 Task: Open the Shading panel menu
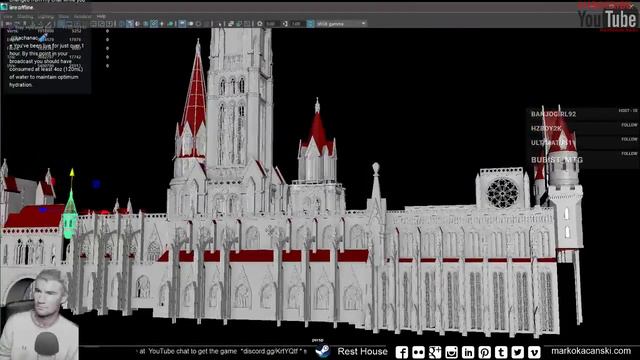[25, 17]
